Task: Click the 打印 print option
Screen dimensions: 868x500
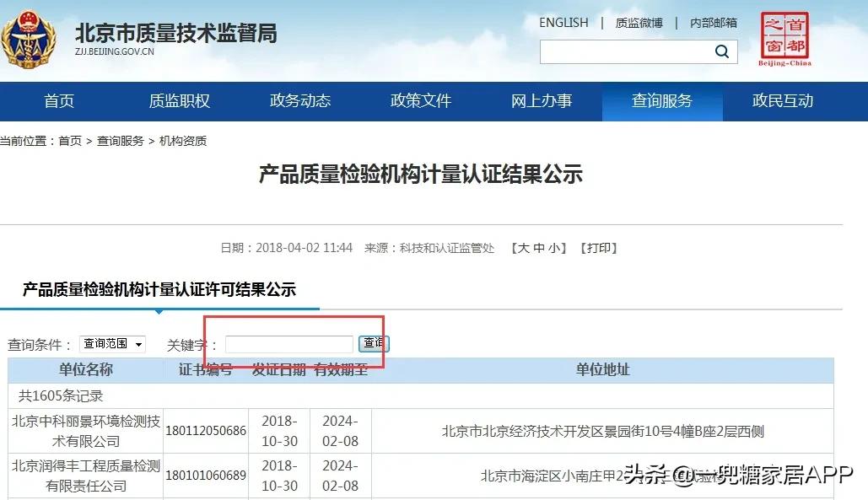Action: point(599,248)
